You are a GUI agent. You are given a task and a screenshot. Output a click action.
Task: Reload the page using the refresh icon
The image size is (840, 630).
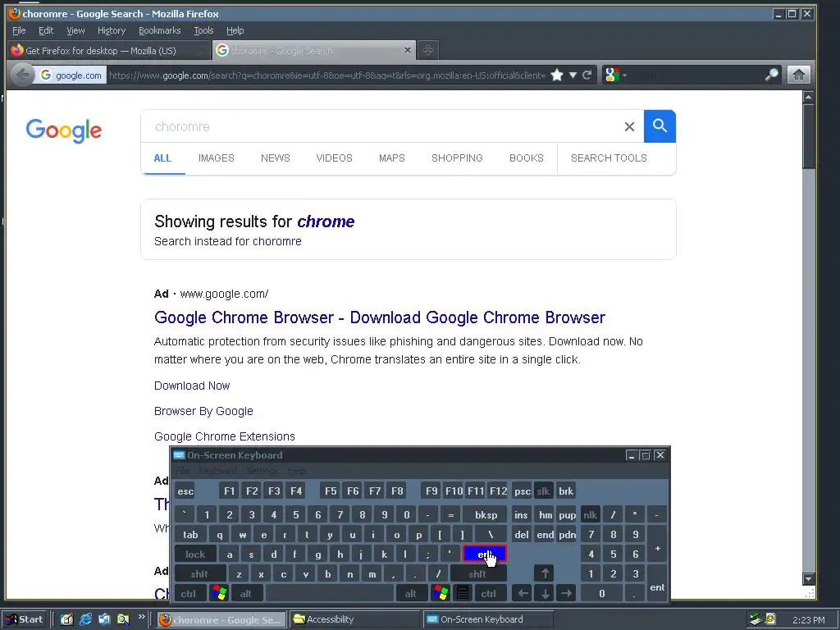pos(587,75)
